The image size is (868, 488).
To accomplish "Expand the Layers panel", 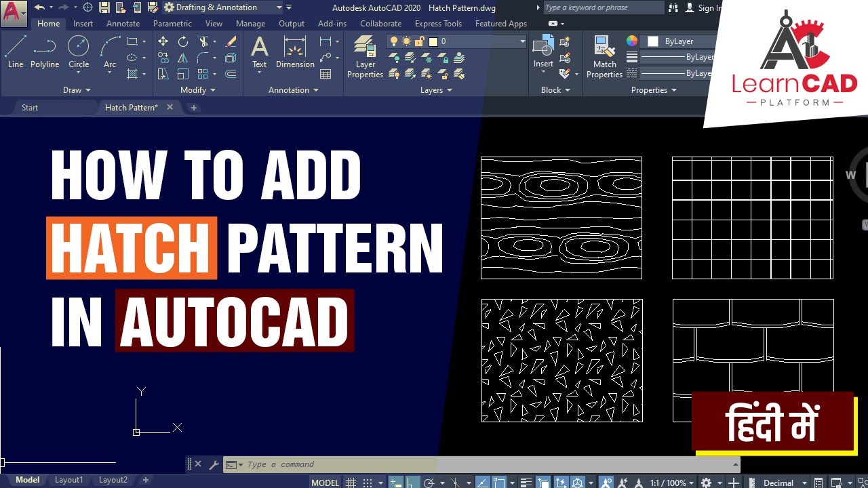I will [436, 90].
